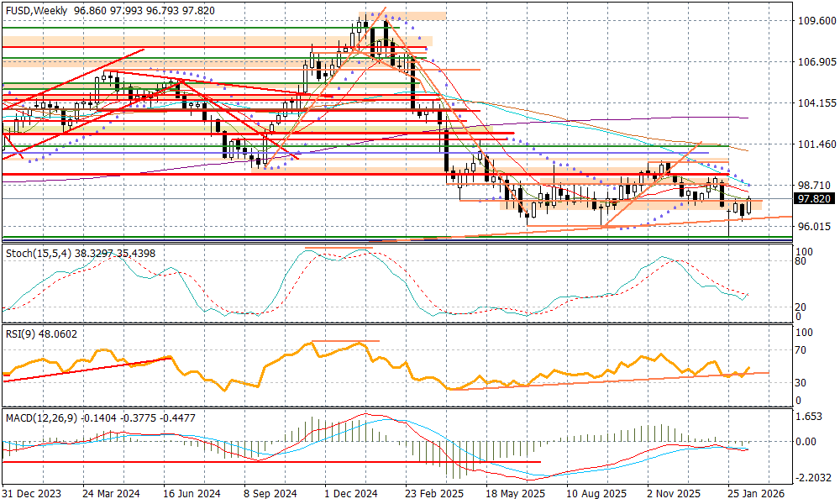Select the 25 Jan 2026 date marker
Viewport: 840px width, 504px height.
click(x=754, y=495)
